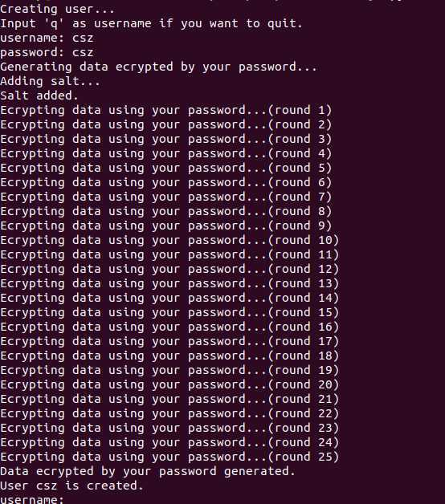
Task: Click the 'Generating data ecrypted by your password...' line
Action: click(158, 67)
